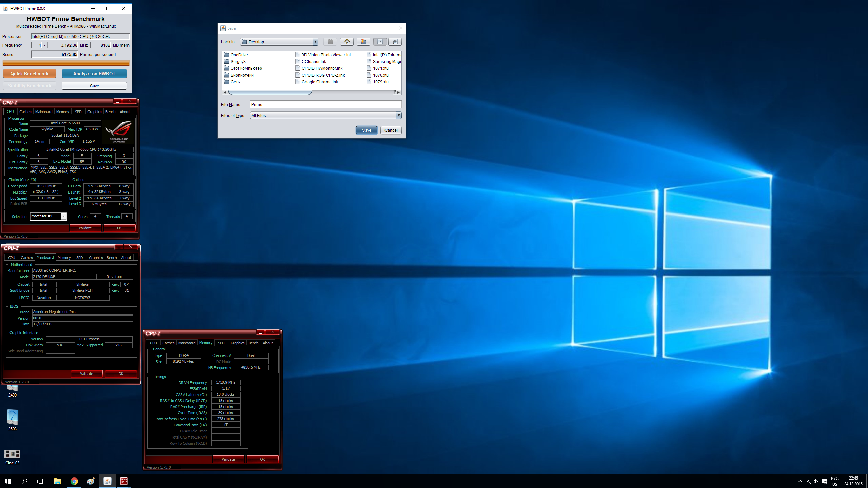Show hidden system tray icons
Viewport: 868px width, 488px height.
(800, 481)
